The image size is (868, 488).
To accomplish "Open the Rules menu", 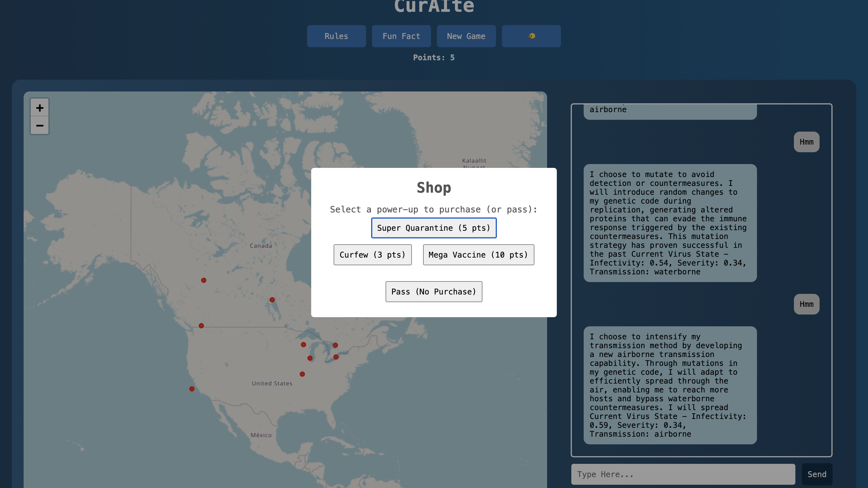I will [336, 36].
